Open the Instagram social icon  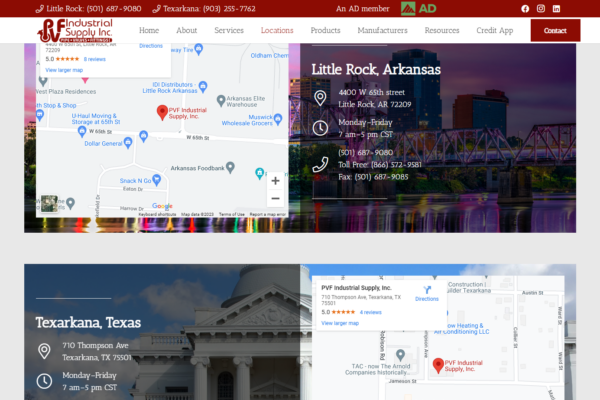pos(541,8)
